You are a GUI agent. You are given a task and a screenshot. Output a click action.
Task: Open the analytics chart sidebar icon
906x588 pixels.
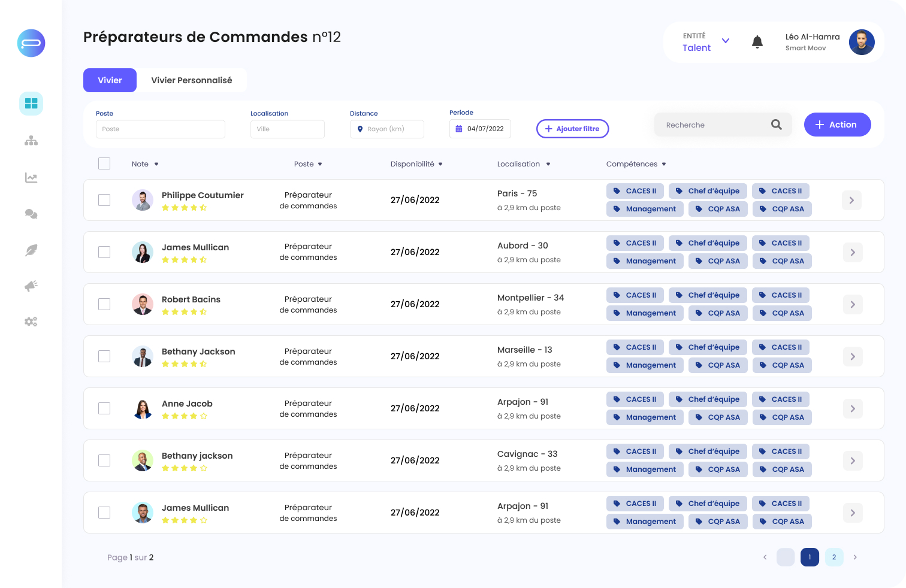point(31,178)
